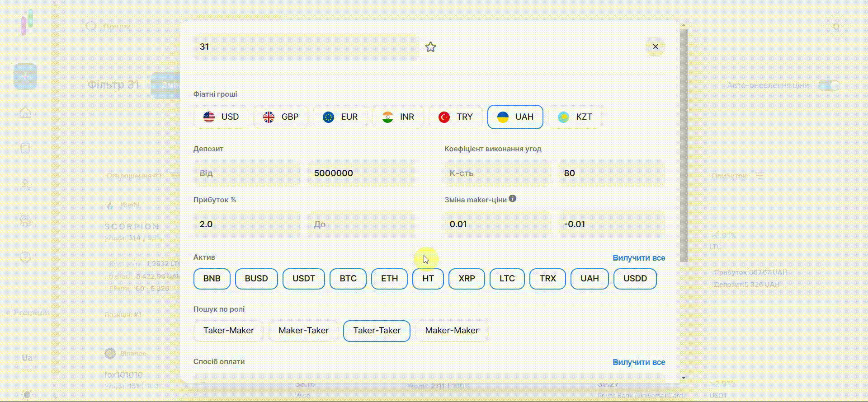Screen dimensions: 868x402
Task: Choose the Taker-Maker role option
Action: (228, 331)
